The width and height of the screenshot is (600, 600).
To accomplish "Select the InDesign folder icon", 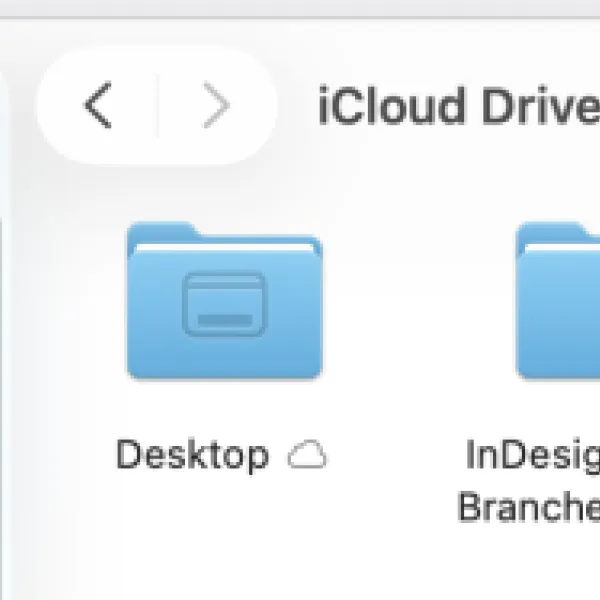I will coord(558,301).
